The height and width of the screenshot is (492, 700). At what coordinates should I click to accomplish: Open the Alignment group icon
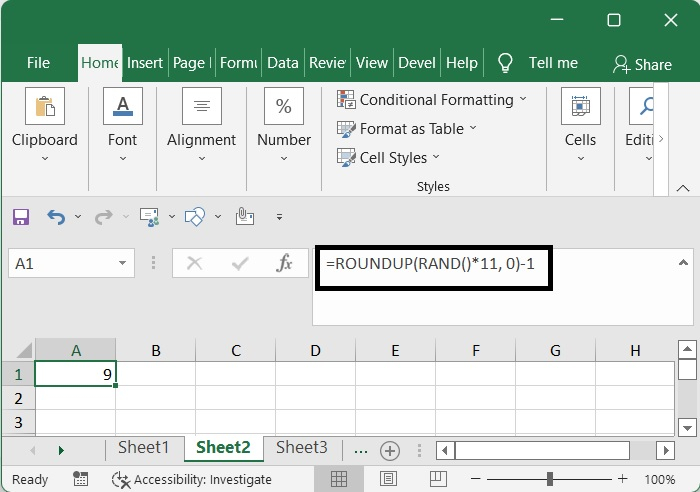click(x=202, y=106)
